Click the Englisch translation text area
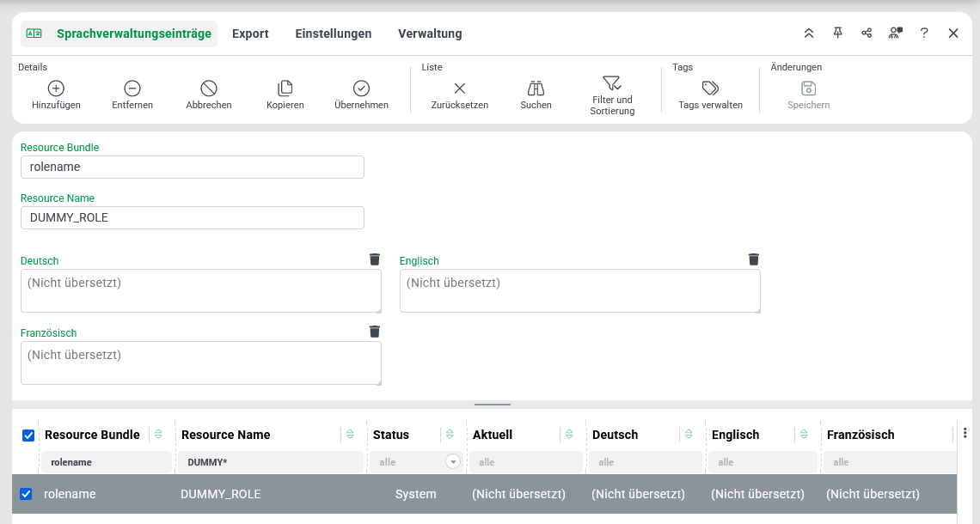Viewport: 980px width, 524px height. coord(579,290)
